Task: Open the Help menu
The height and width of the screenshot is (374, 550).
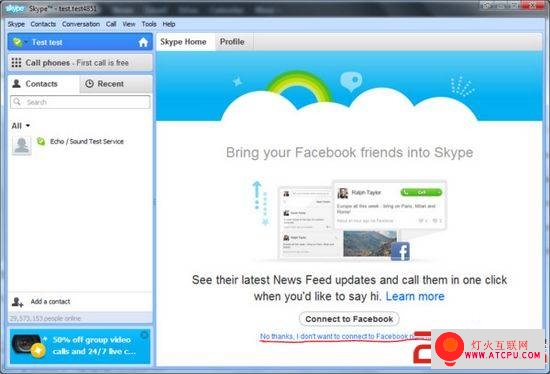Action: pyautogui.click(x=169, y=24)
